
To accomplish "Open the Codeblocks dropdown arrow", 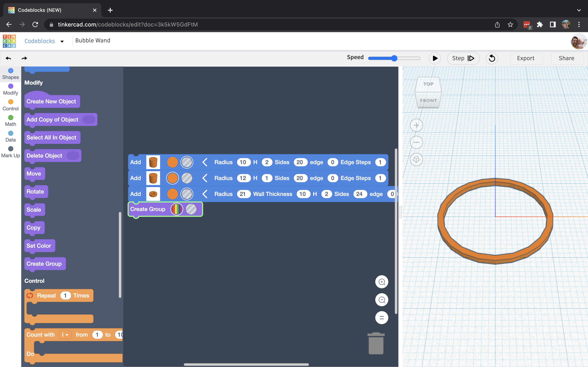I will pos(62,41).
